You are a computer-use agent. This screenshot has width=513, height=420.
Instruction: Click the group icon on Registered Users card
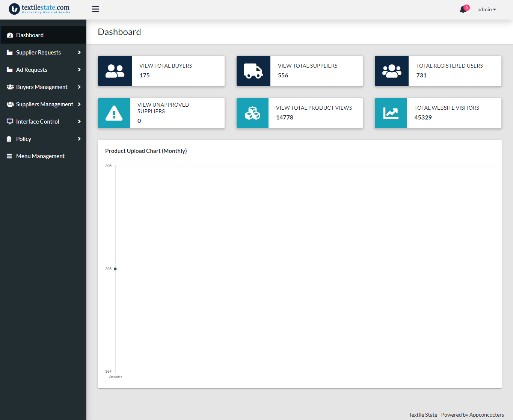[x=391, y=71]
